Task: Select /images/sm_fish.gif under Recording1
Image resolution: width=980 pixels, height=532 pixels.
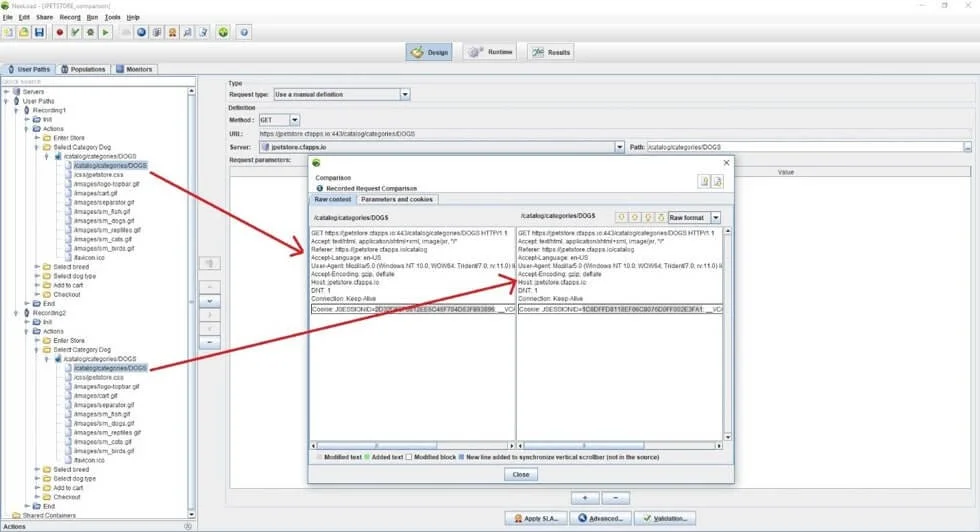Action: tap(102, 212)
